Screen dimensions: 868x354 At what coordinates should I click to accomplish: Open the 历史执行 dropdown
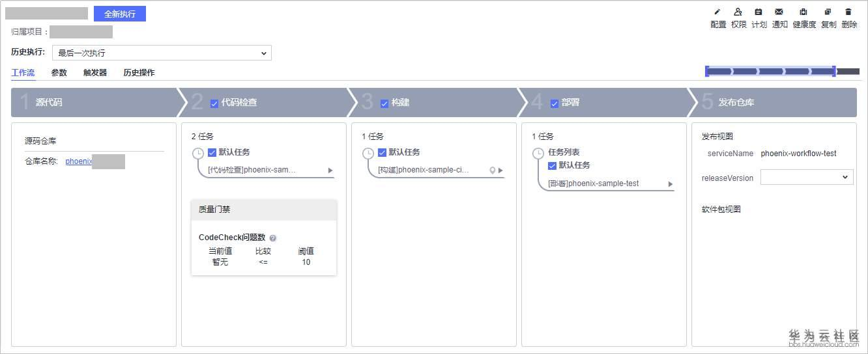click(x=162, y=53)
